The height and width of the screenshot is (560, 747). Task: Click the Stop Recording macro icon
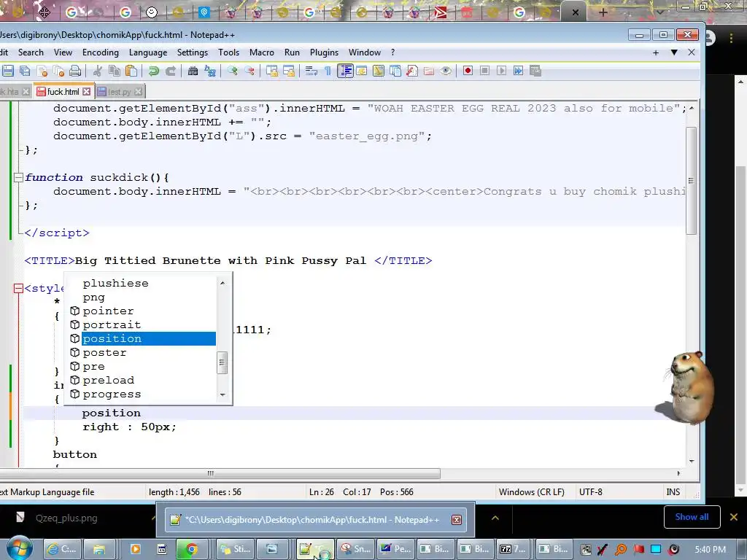484,71
